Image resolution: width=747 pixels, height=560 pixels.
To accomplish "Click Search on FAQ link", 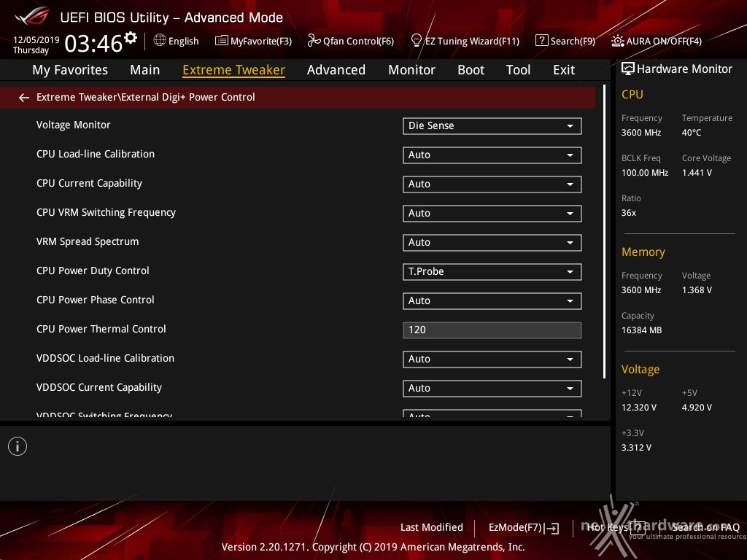I will 706,527.
